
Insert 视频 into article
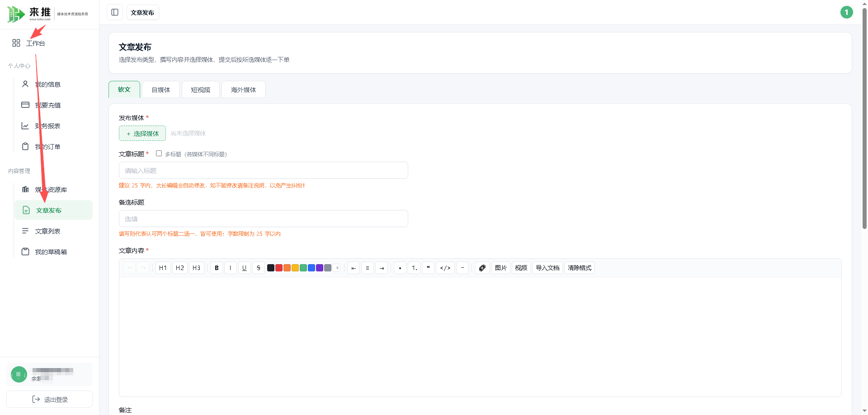[x=521, y=268]
